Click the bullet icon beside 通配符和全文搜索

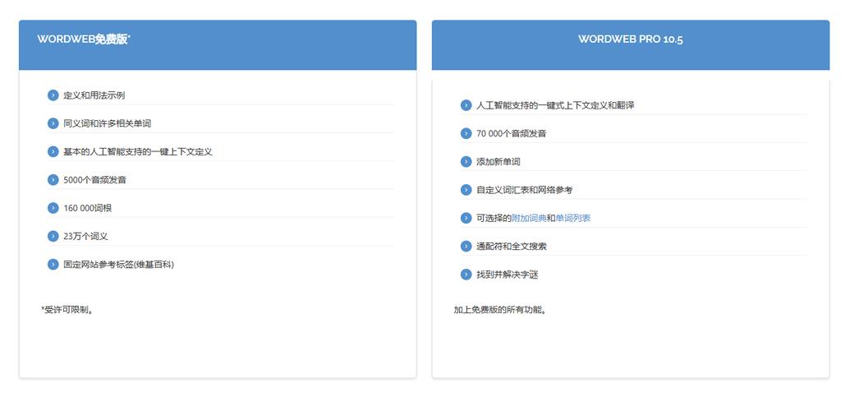click(466, 247)
